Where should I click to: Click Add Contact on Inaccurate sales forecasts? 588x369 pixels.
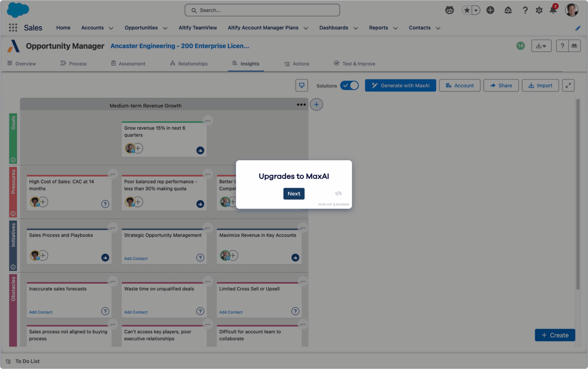(x=41, y=312)
